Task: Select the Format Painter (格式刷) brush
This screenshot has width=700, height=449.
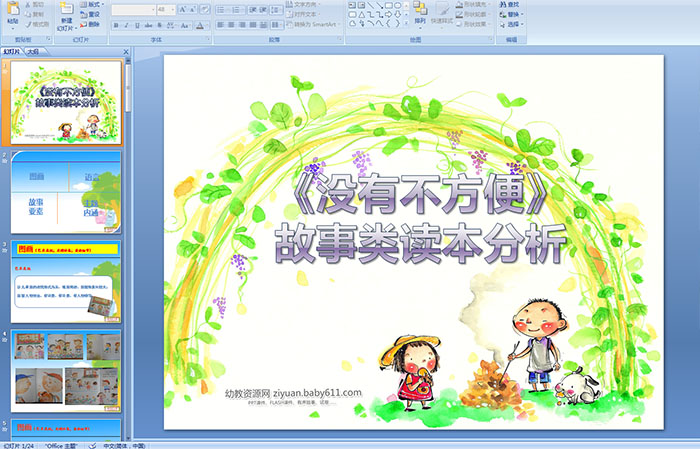Action: (28, 24)
